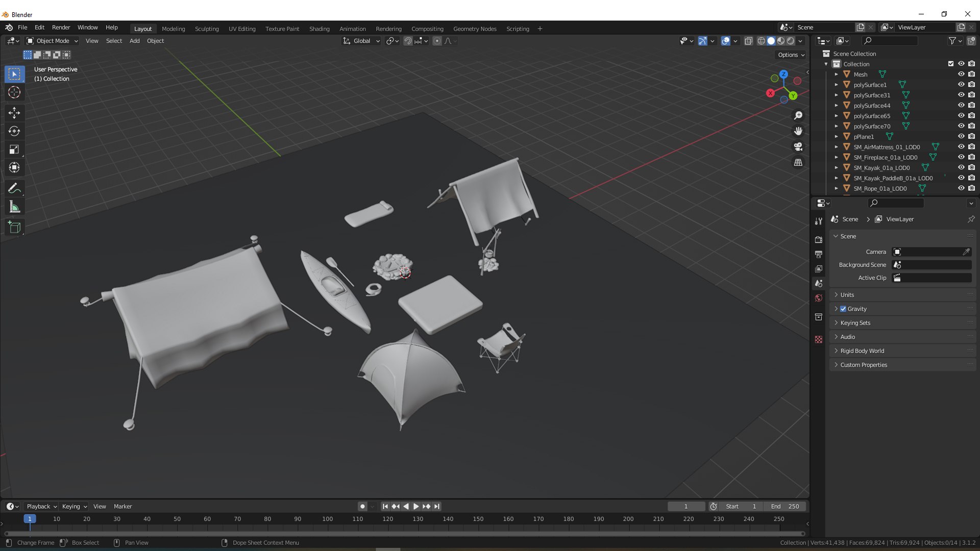Select the Measure tool

[x=14, y=207]
